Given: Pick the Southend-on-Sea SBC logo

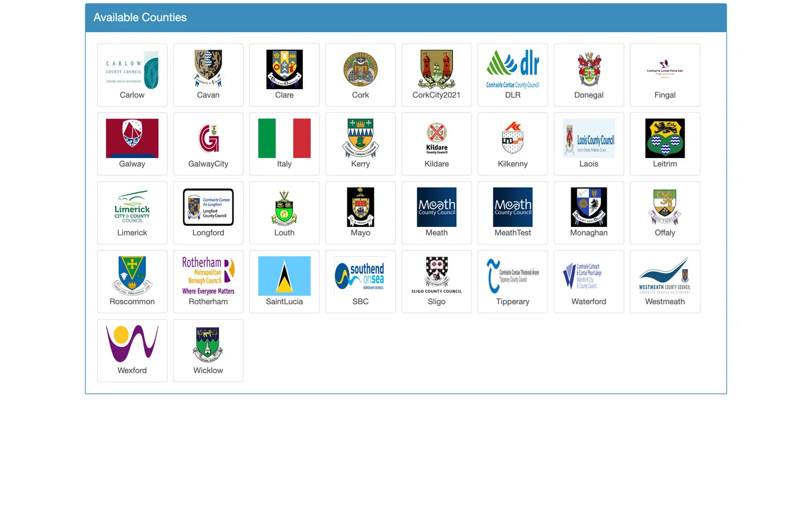Looking at the screenshot, I should [x=360, y=276].
